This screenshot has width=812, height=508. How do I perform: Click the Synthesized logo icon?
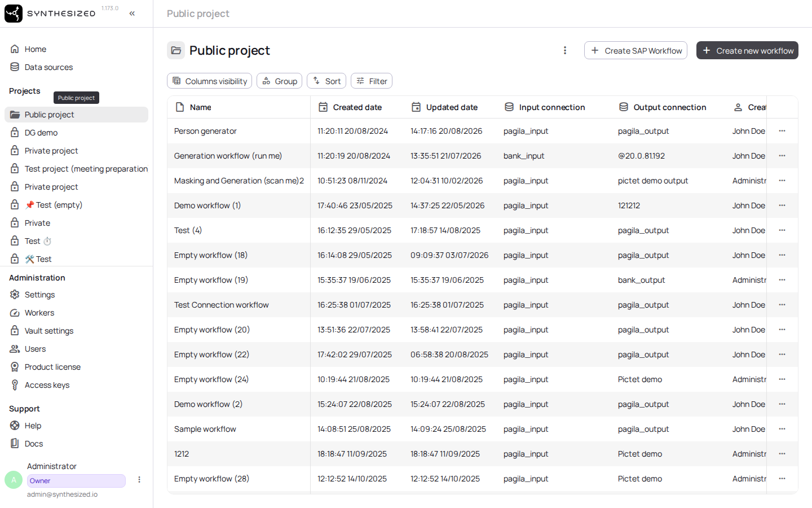[14, 14]
